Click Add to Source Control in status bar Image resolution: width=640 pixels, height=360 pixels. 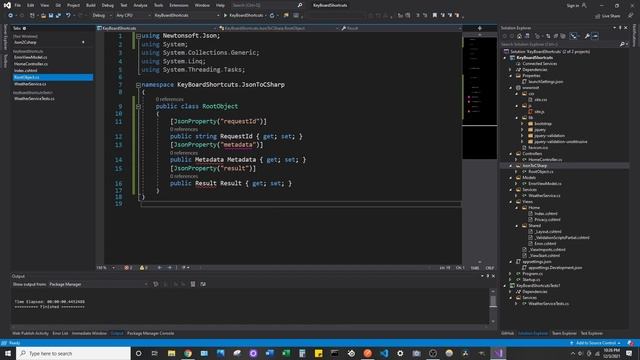tap(596, 343)
